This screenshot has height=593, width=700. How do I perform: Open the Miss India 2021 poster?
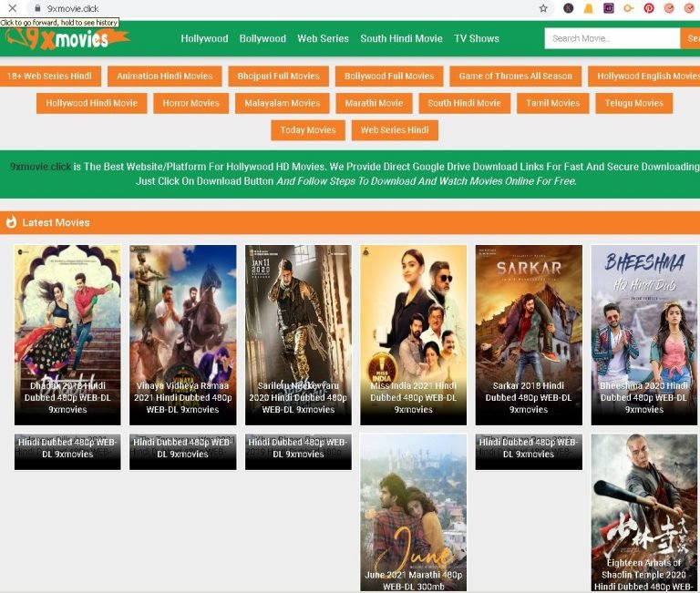(414, 334)
